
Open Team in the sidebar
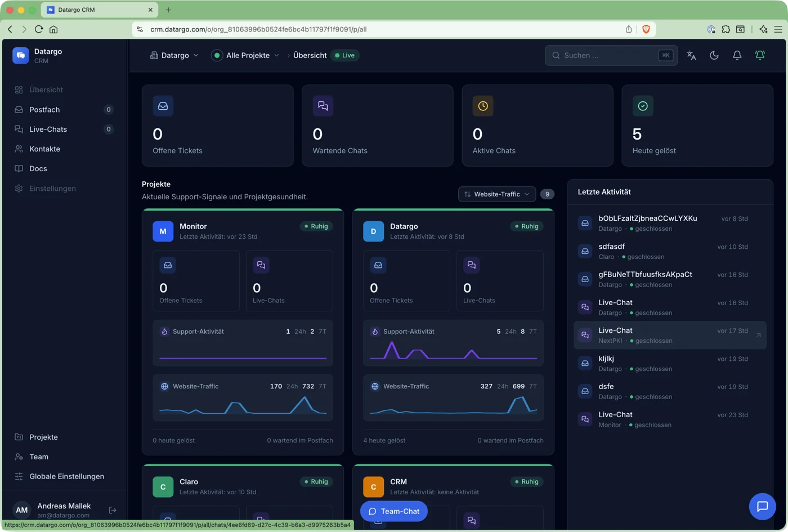click(63, 457)
